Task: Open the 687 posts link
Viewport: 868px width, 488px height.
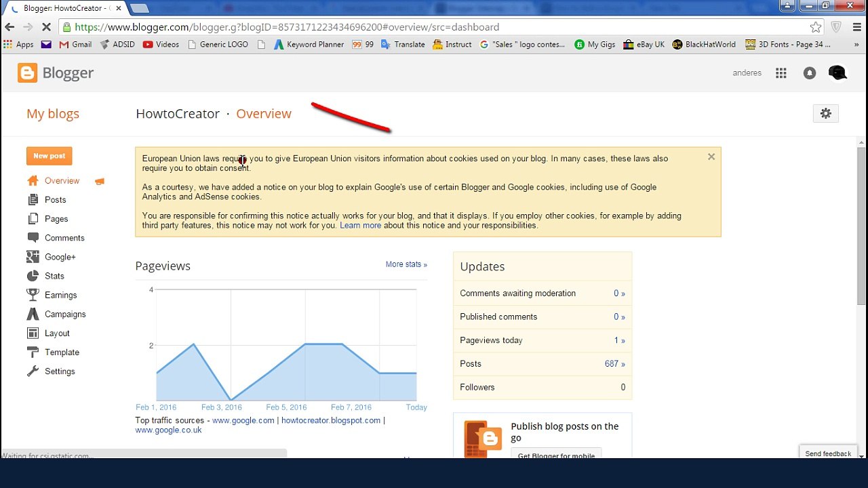Action: (x=615, y=364)
